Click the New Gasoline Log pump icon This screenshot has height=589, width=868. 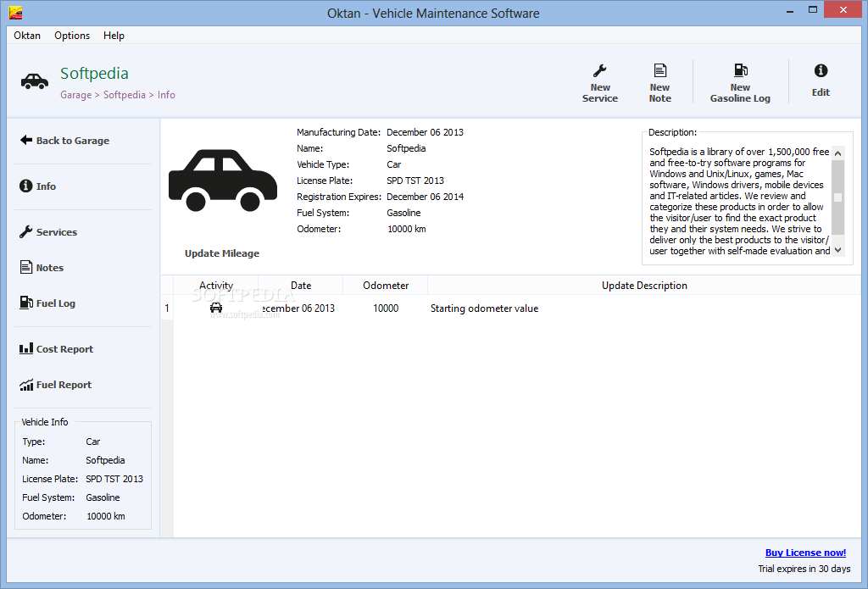click(x=741, y=70)
